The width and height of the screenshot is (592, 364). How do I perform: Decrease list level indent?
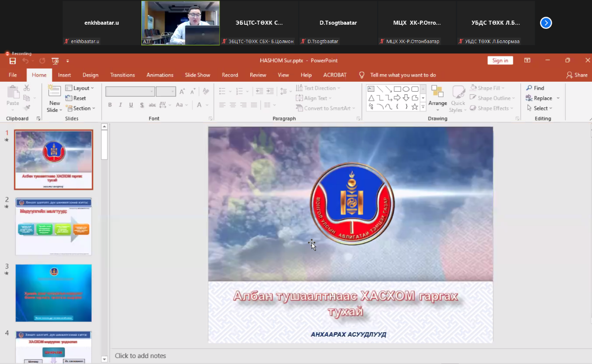pyautogui.click(x=259, y=91)
